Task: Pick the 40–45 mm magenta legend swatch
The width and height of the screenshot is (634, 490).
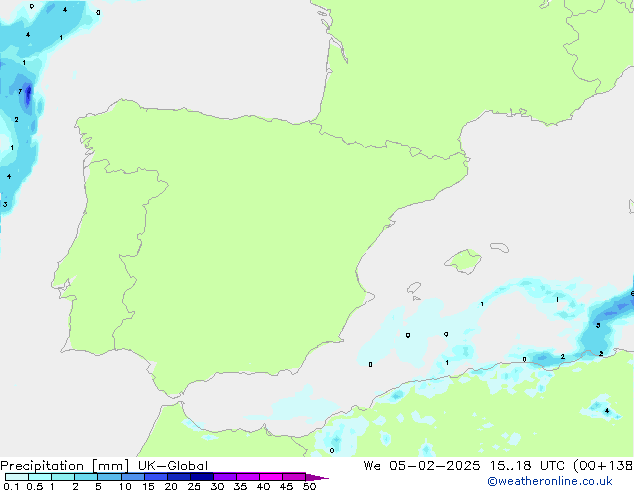Action: (x=271, y=477)
